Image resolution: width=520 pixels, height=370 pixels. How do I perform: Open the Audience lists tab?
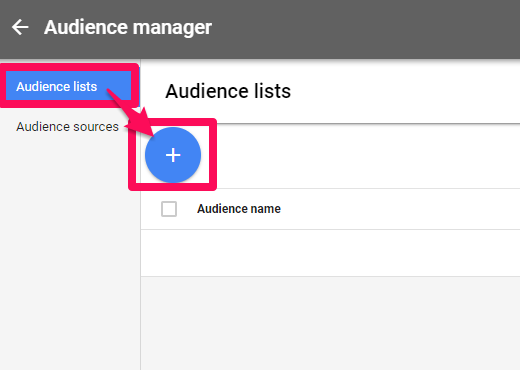pos(69,86)
